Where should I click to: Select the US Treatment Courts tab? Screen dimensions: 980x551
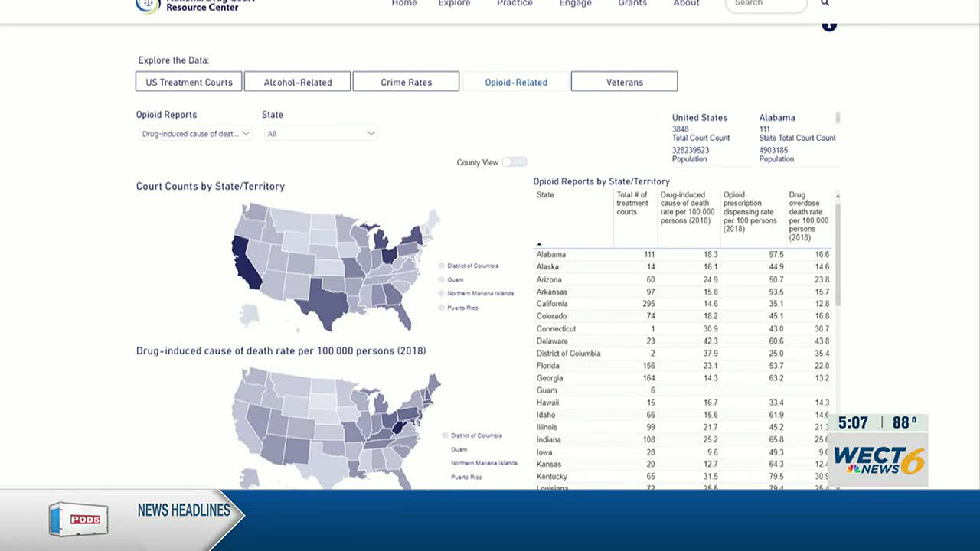click(x=189, y=82)
